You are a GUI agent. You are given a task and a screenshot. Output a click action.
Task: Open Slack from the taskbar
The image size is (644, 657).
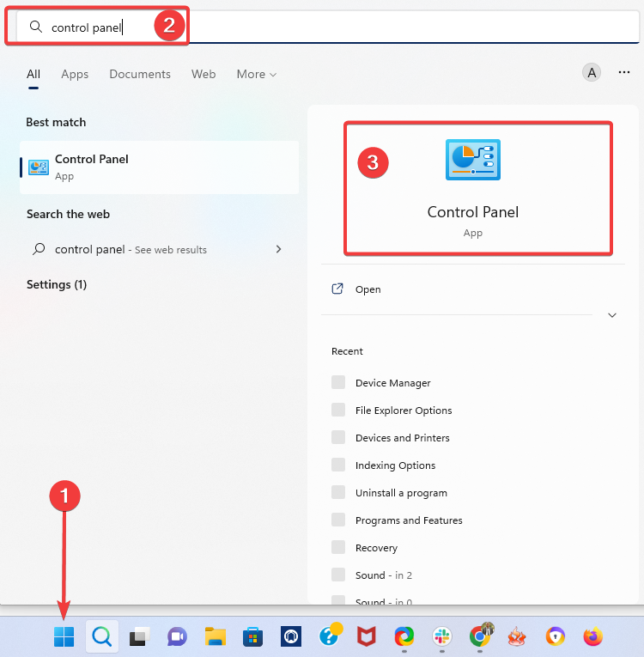click(x=441, y=637)
